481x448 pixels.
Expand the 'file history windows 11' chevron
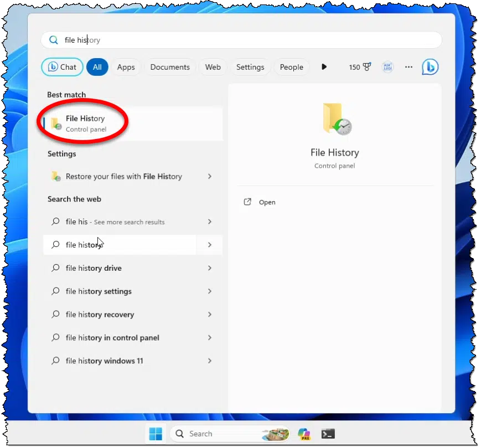(210, 361)
